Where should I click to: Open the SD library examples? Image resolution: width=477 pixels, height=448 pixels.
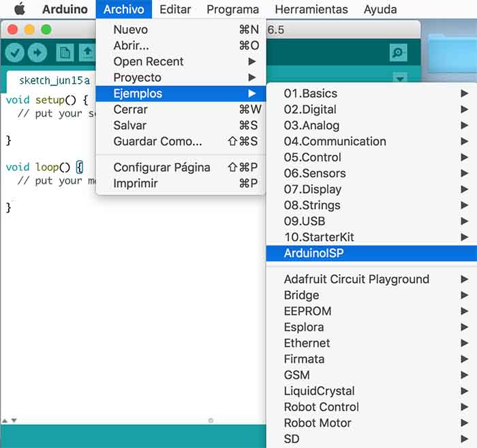click(x=371, y=439)
